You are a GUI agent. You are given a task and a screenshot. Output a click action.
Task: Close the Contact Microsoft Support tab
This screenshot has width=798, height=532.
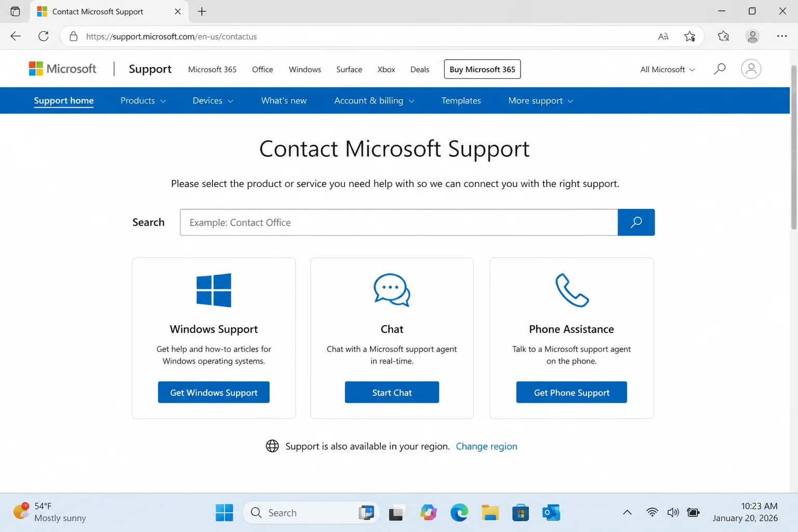pyautogui.click(x=178, y=11)
